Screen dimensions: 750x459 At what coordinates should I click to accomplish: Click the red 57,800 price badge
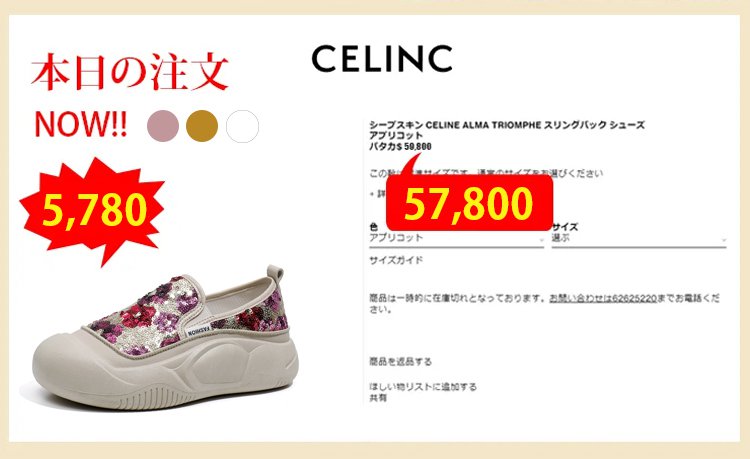469,203
